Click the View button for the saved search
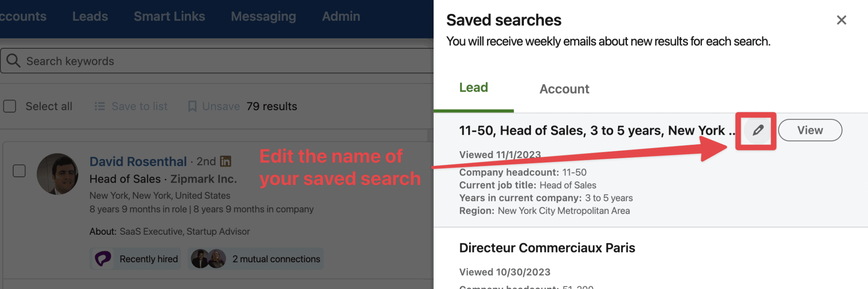This screenshot has width=868, height=289. tap(810, 130)
